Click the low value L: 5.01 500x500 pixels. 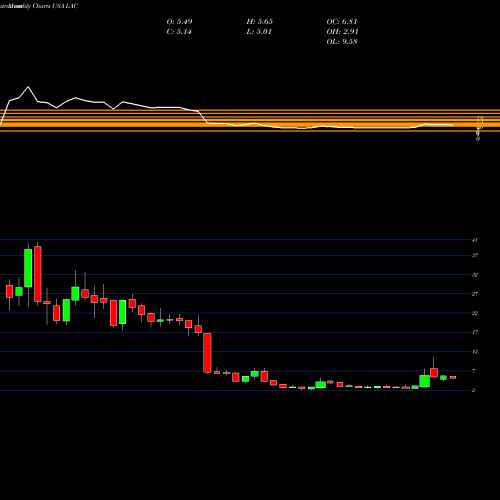click(x=259, y=32)
